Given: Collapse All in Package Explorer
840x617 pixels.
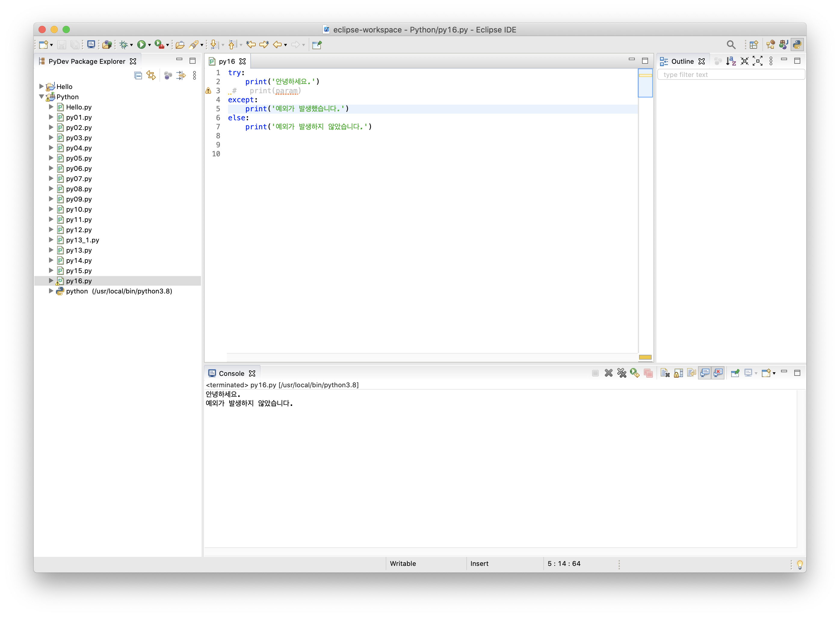Looking at the screenshot, I should [x=138, y=75].
